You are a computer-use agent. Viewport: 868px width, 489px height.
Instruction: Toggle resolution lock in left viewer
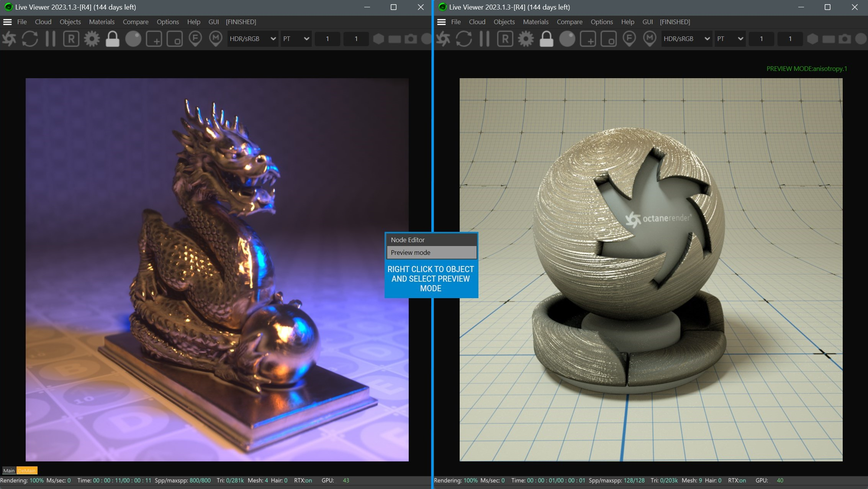112,39
